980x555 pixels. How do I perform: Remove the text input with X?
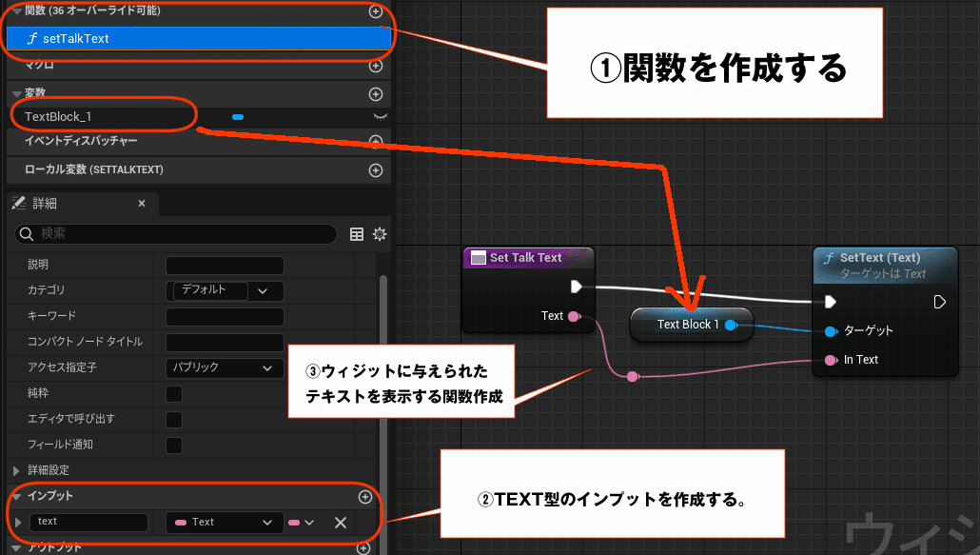[x=341, y=523]
